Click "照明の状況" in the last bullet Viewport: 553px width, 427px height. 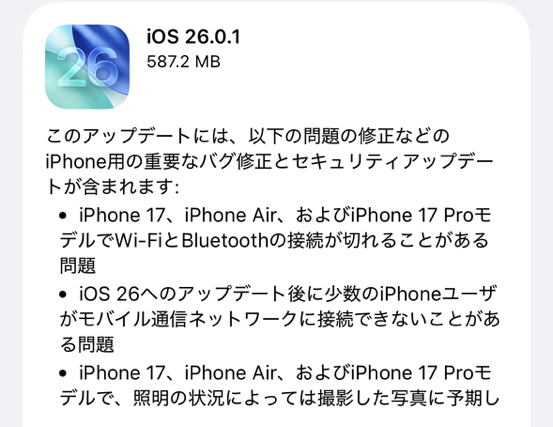tap(178, 398)
